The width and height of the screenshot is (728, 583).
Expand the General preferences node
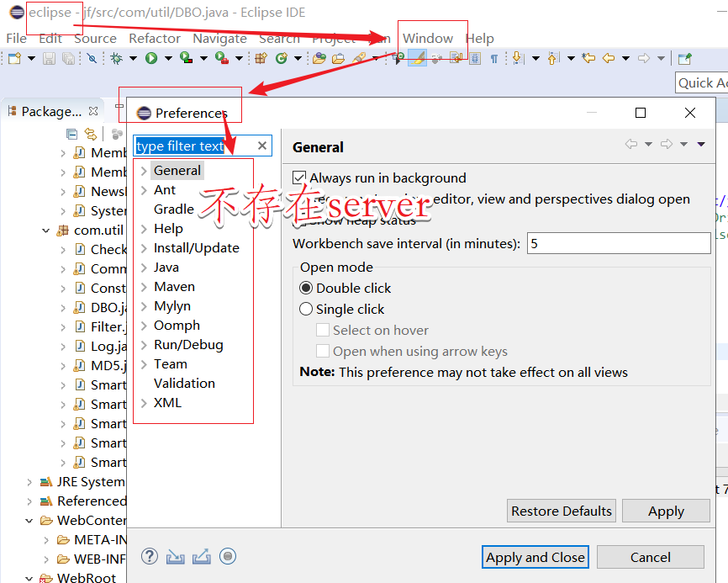(x=144, y=171)
